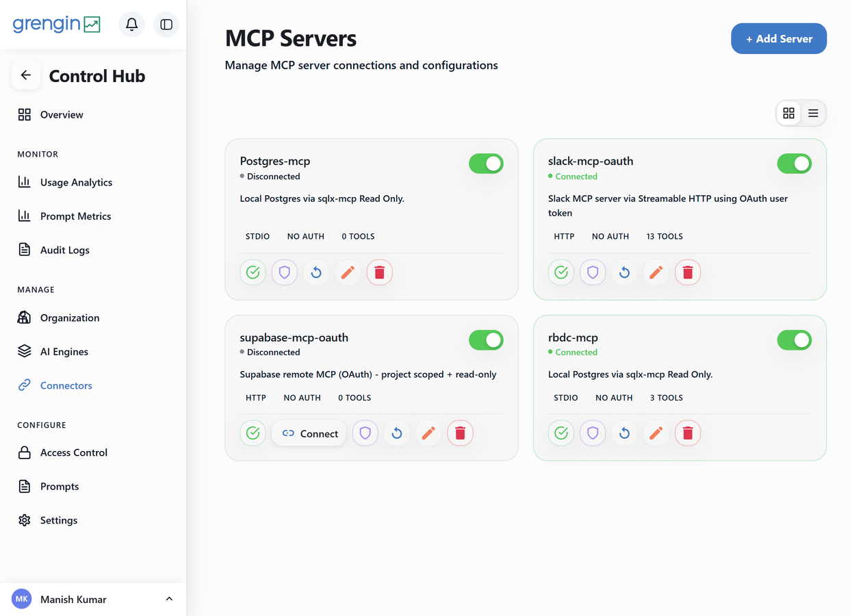
Task: Collapse sidebar using the panel icon
Action: [166, 25]
